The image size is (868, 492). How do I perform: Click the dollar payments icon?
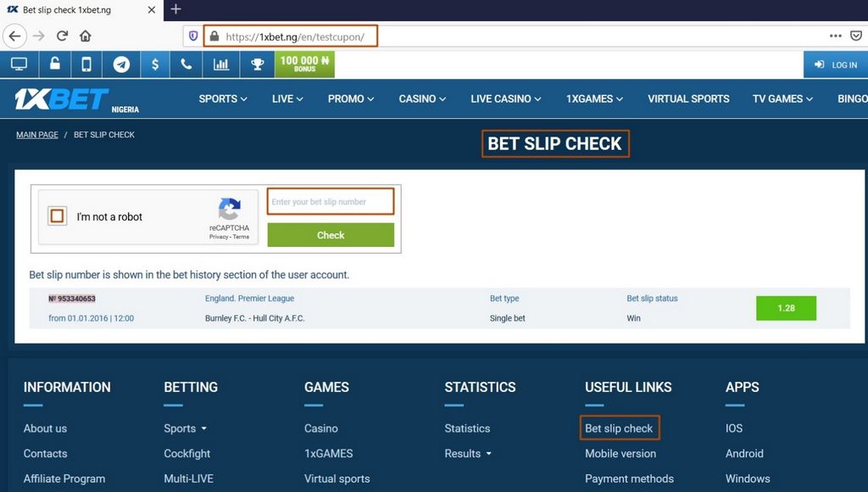(x=154, y=63)
